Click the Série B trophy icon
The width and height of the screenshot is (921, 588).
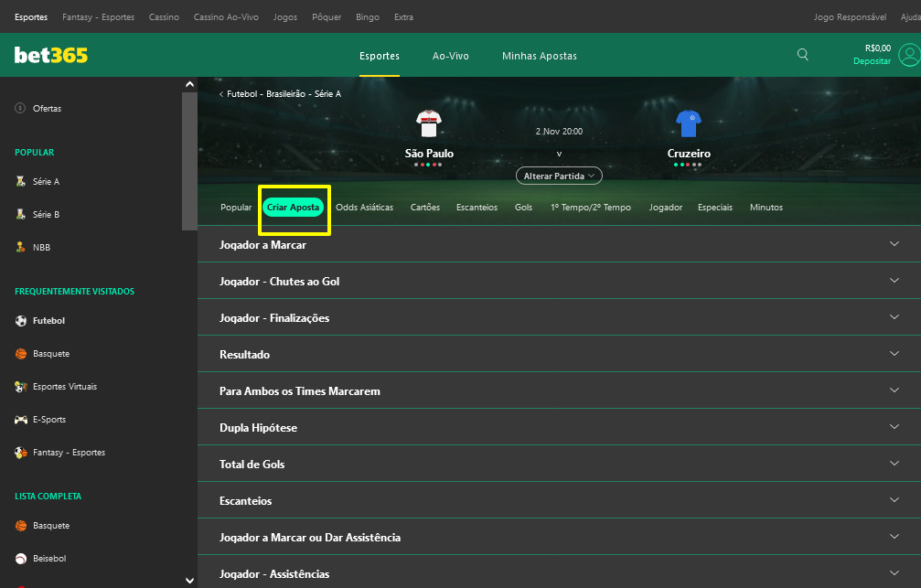click(20, 214)
